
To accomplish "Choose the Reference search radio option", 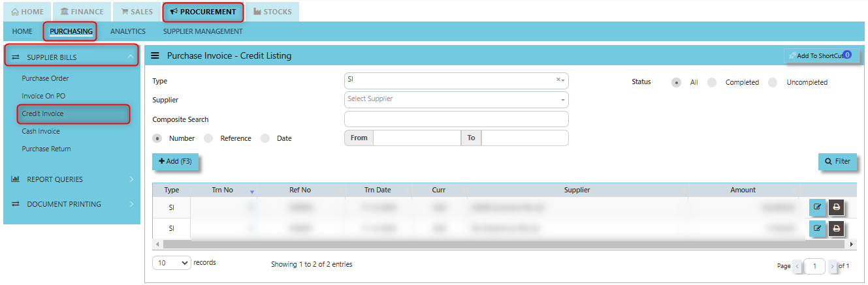I will [x=208, y=138].
